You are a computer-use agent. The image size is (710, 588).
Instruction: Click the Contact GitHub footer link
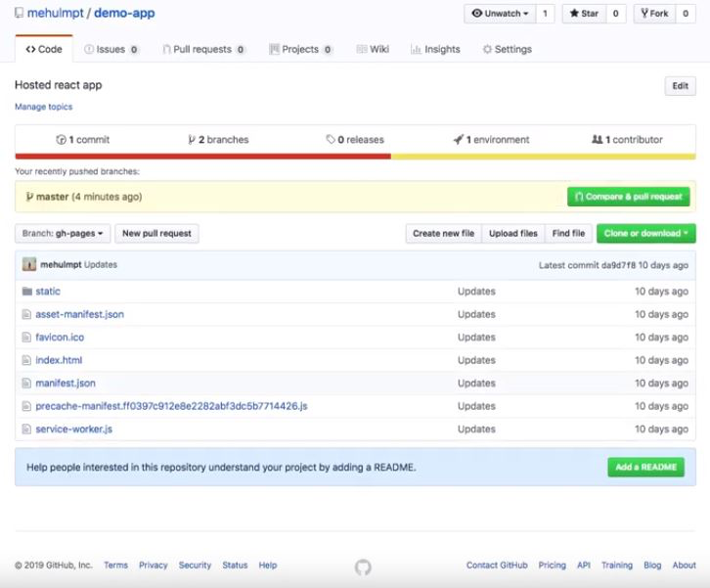(x=497, y=565)
